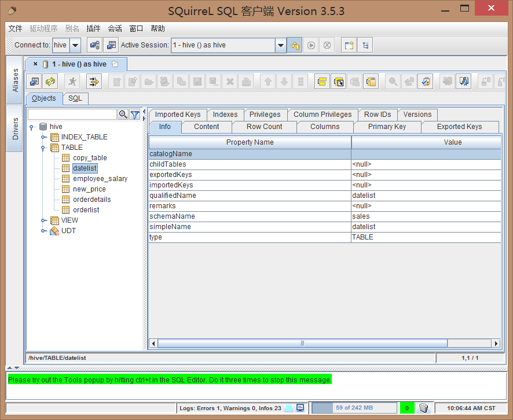Open the 插件 menu

93,28
